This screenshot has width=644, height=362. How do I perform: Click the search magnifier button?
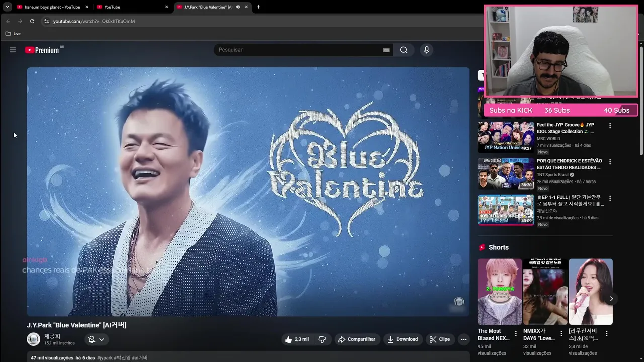[404, 50]
